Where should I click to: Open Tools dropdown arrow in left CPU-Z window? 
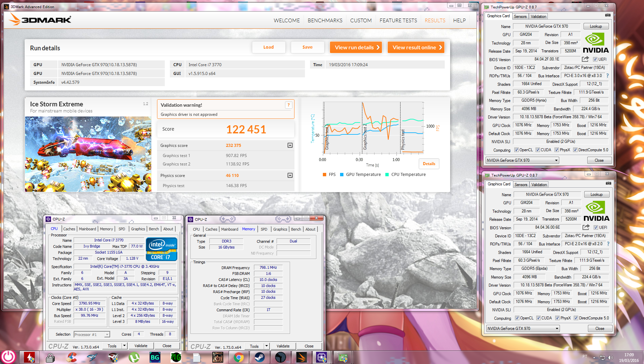[x=124, y=346]
